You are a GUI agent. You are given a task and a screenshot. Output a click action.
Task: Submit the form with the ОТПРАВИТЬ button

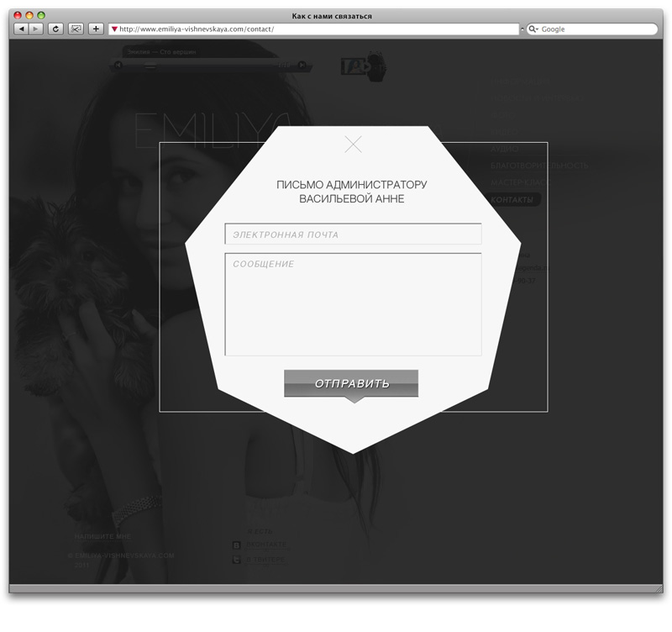click(351, 383)
